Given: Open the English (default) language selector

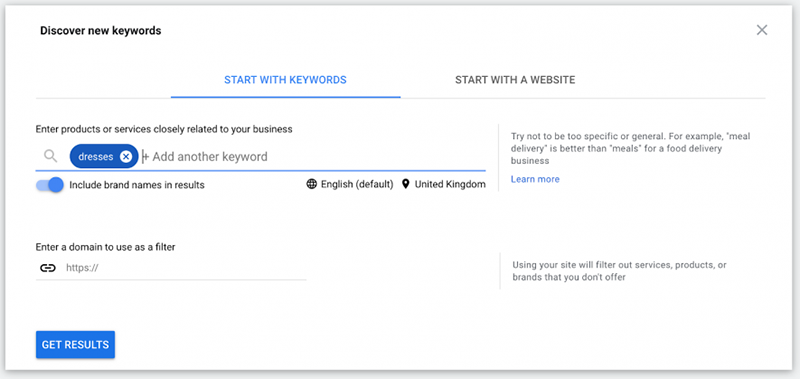Looking at the screenshot, I should [x=350, y=184].
